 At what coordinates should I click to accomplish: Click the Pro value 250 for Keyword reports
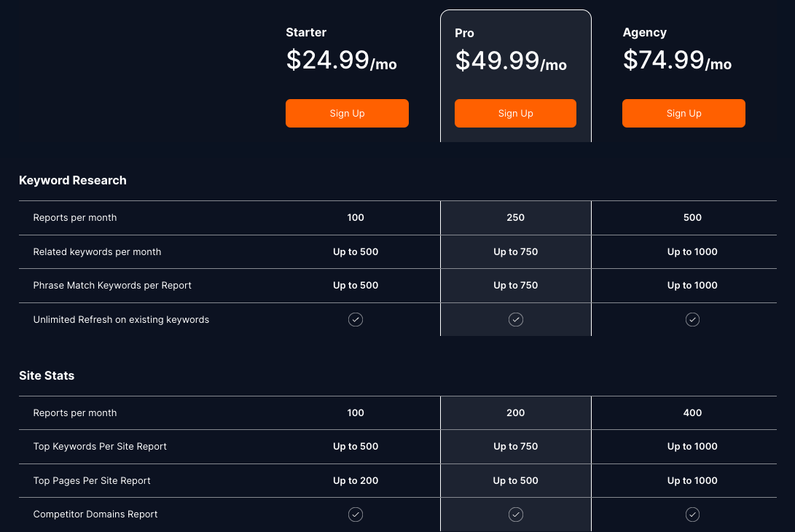516,218
